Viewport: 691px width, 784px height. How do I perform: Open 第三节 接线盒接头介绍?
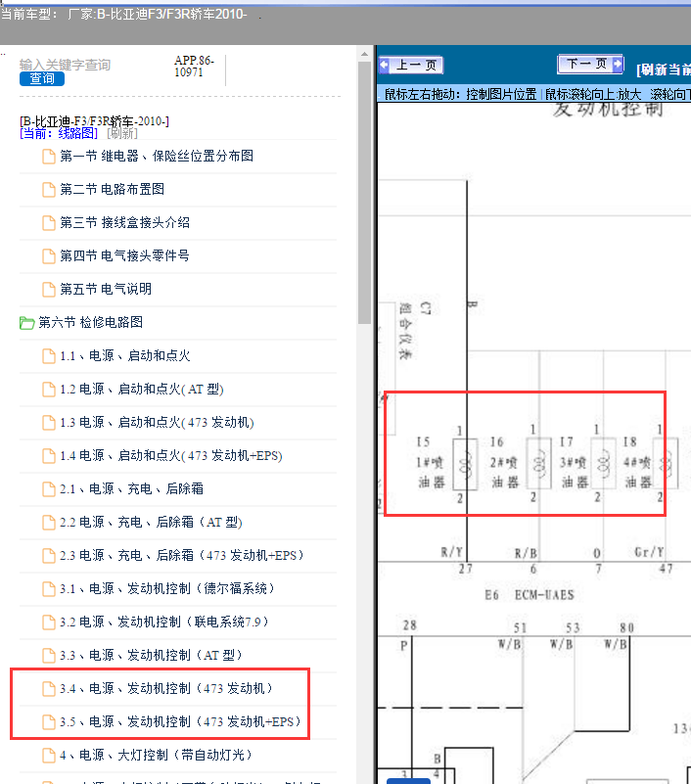point(124,222)
